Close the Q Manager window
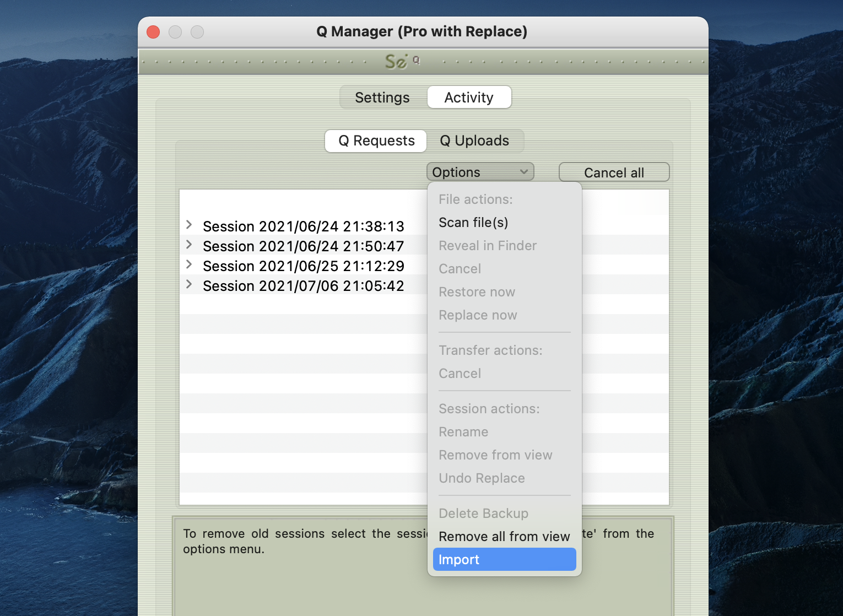843x616 pixels. click(x=153, y=32)
